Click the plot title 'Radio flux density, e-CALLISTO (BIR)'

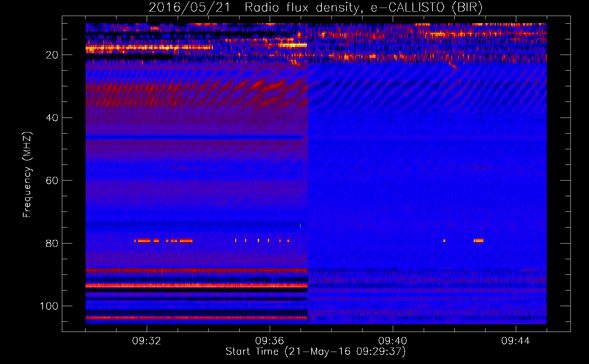tap(364, 7)
